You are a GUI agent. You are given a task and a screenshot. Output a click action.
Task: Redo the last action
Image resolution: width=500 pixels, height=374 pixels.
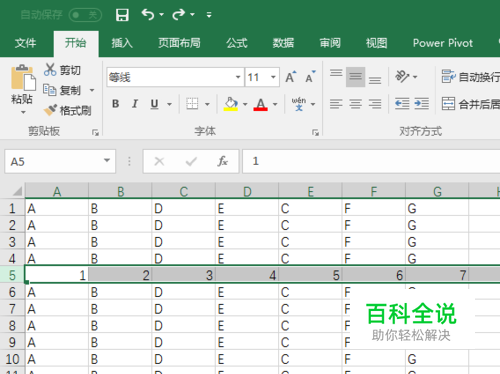[179, 14]
